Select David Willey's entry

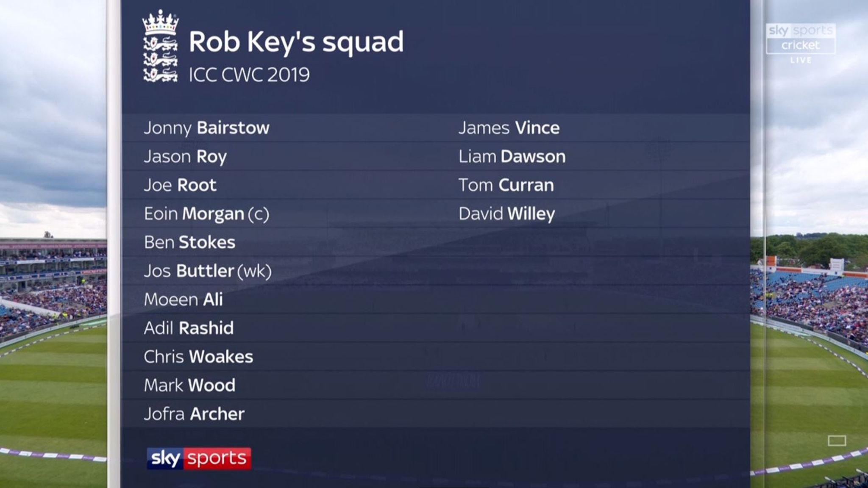tap(506, 214)
